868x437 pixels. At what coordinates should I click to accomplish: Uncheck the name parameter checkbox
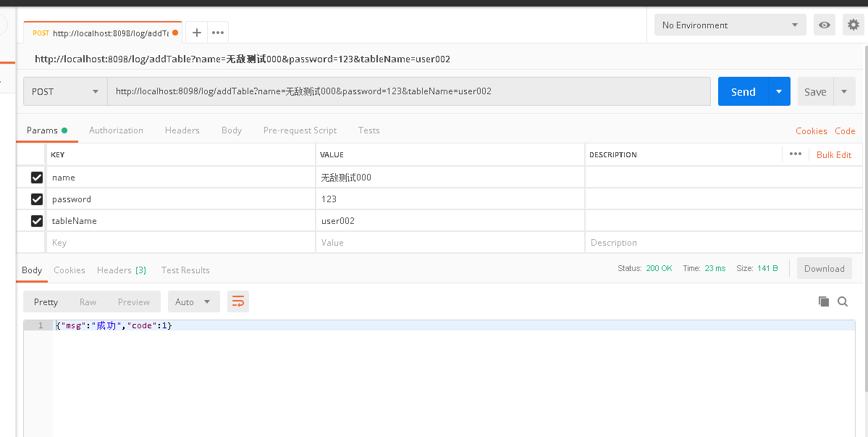[37, 178]
